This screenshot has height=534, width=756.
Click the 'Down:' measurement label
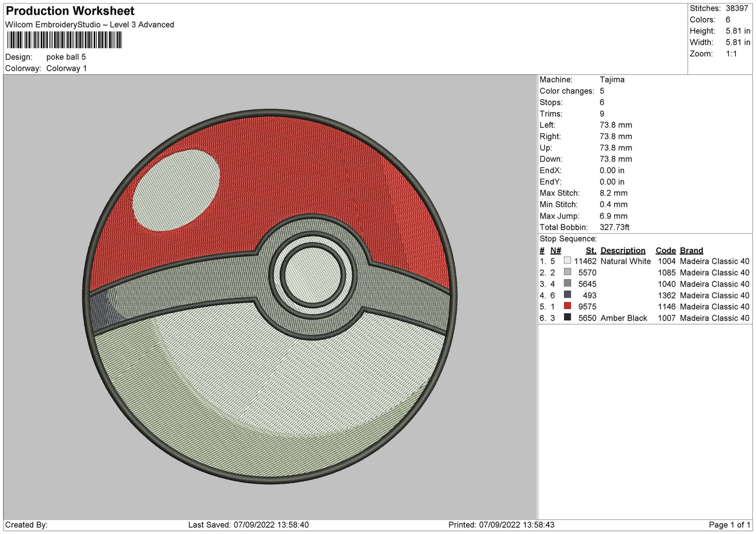click(551, 159)
